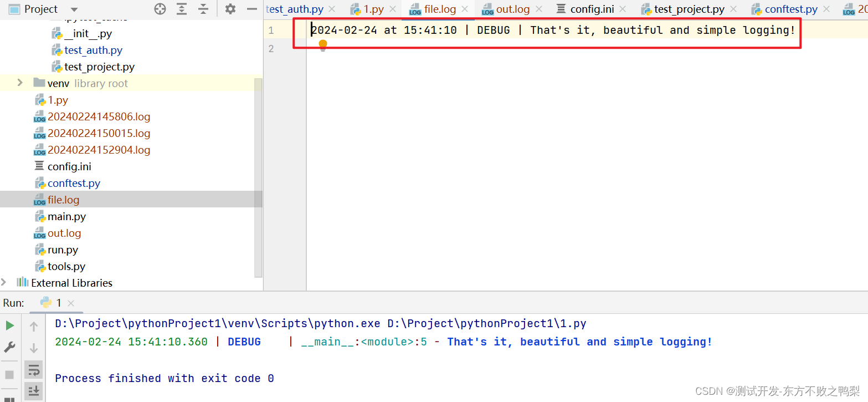Click the Expand All icon in Project panel

pos(182,9)
